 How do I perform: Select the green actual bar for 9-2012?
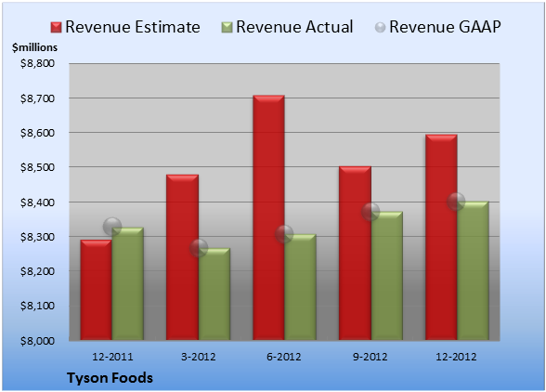pyautogui.click(x=387, y=276)
